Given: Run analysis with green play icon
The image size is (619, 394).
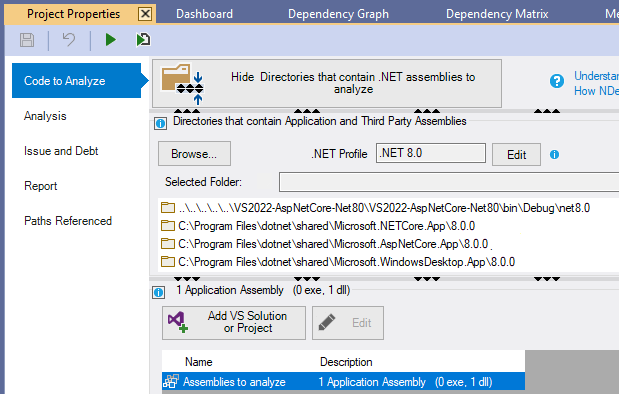Looking at the screenshot, I should tap(111, 40).
